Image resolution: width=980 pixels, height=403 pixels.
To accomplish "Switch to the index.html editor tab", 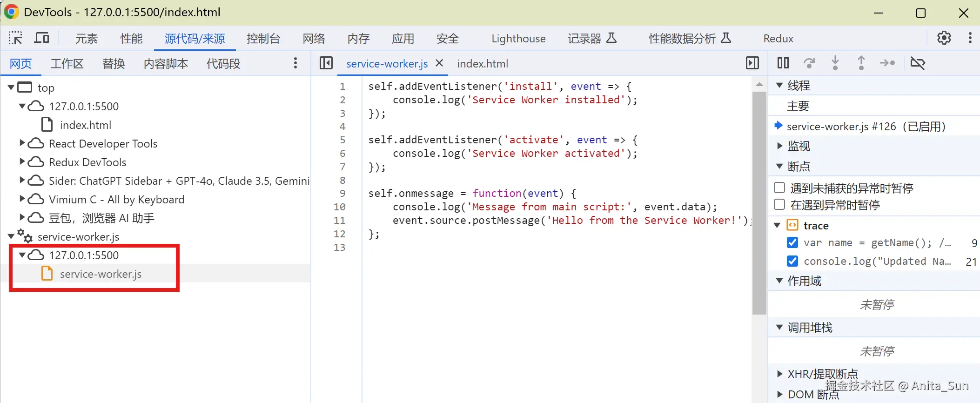I will (483, 64).
